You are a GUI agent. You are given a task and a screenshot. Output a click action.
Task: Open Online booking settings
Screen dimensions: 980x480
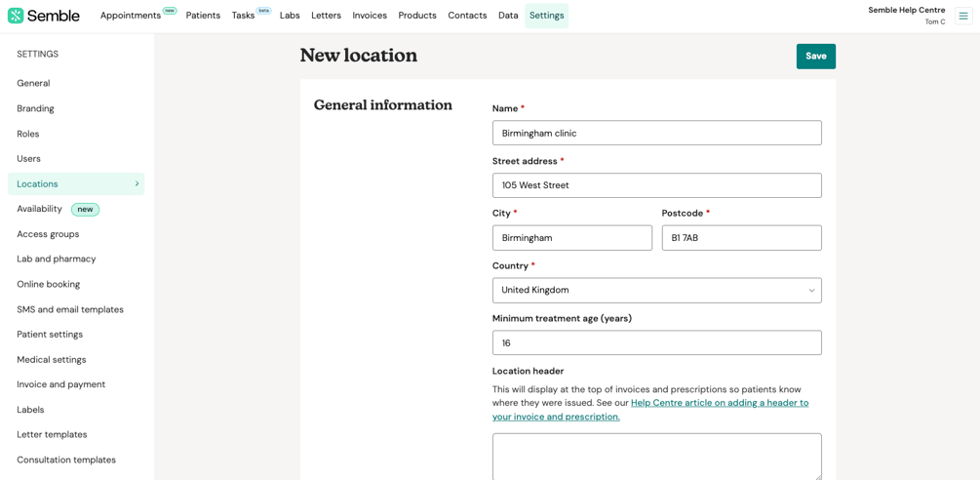pos(49,284)
